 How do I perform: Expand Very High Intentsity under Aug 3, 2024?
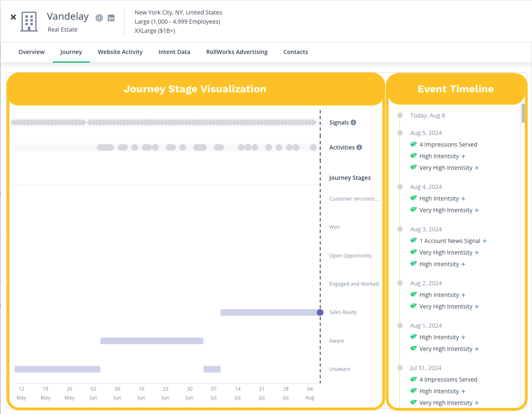pos(477,253)
